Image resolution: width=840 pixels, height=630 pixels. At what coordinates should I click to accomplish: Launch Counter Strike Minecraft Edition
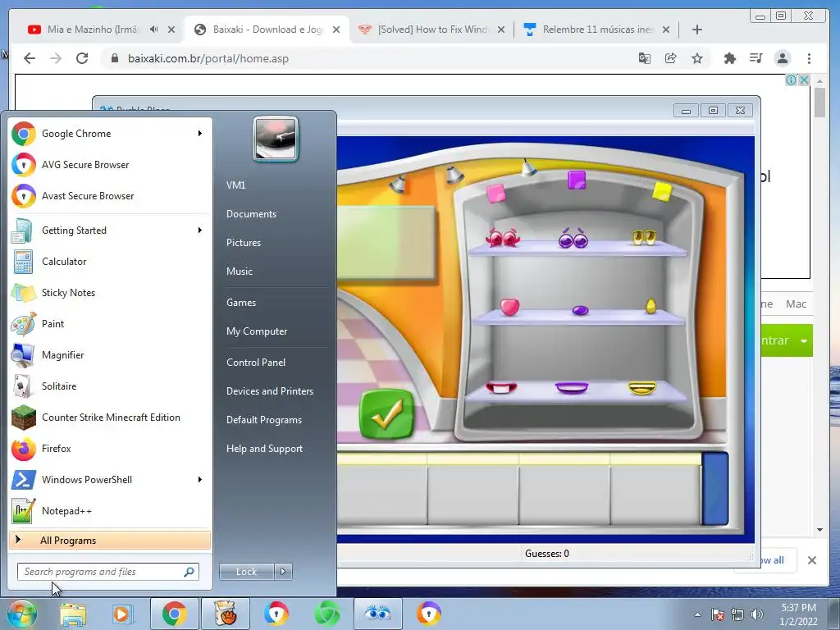110,418
